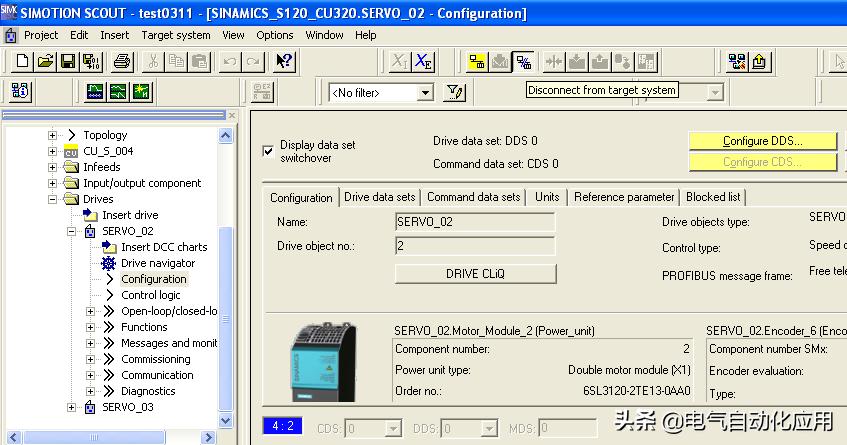847x445 pixels.
Task: Click the tree horizontal scroll right arrow
Action: (x=208, y=437)
